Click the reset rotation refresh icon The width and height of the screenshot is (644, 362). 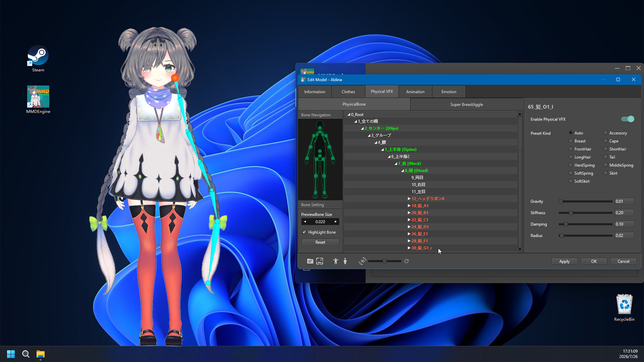[x=407, y=261]
